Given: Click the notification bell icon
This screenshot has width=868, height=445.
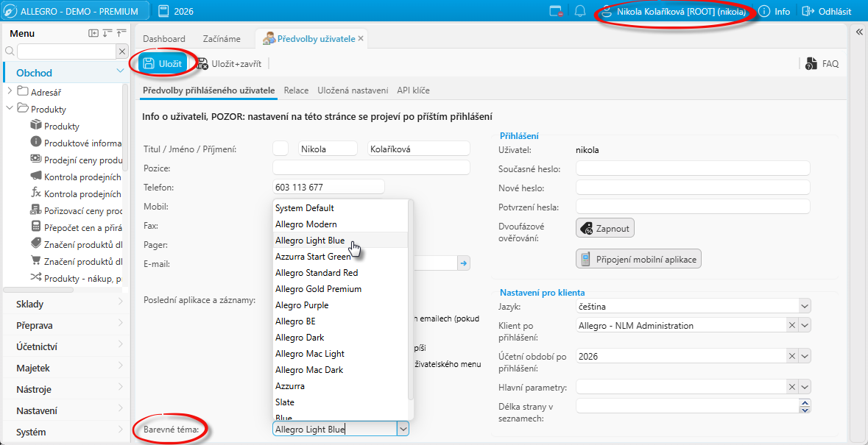Looking at the screenshot, I should tap(580, 11).
